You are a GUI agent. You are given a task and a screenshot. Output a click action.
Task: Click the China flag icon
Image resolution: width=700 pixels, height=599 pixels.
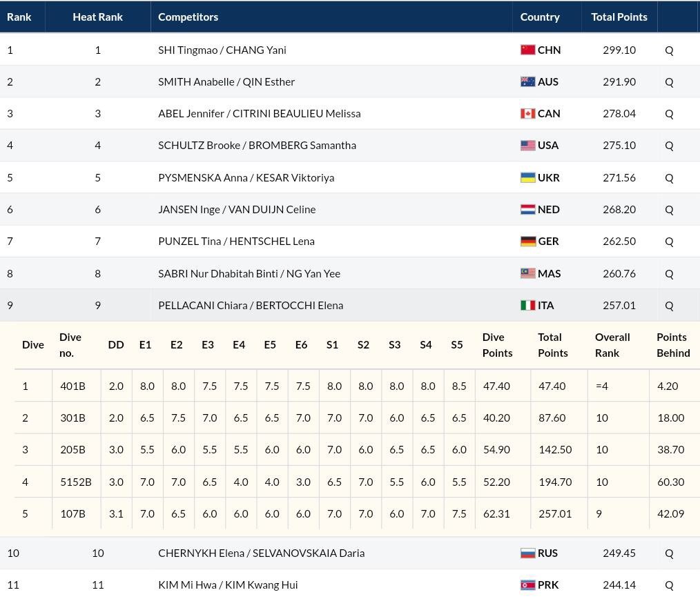pos(527,50)
